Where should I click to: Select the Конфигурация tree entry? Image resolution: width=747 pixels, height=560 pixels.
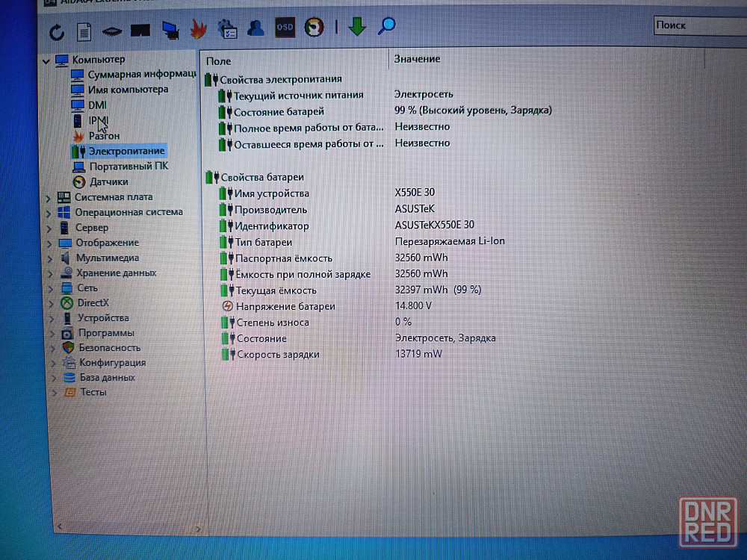pos(113,362)
